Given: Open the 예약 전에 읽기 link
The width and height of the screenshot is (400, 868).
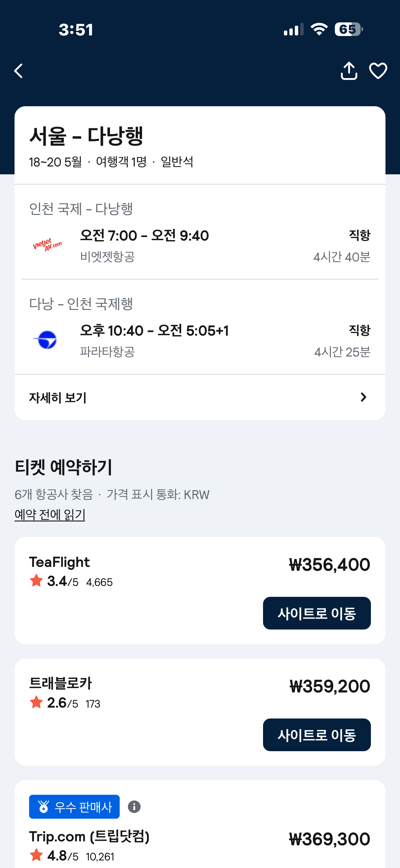Looking at the screenshot, I should tap(50, 515).
